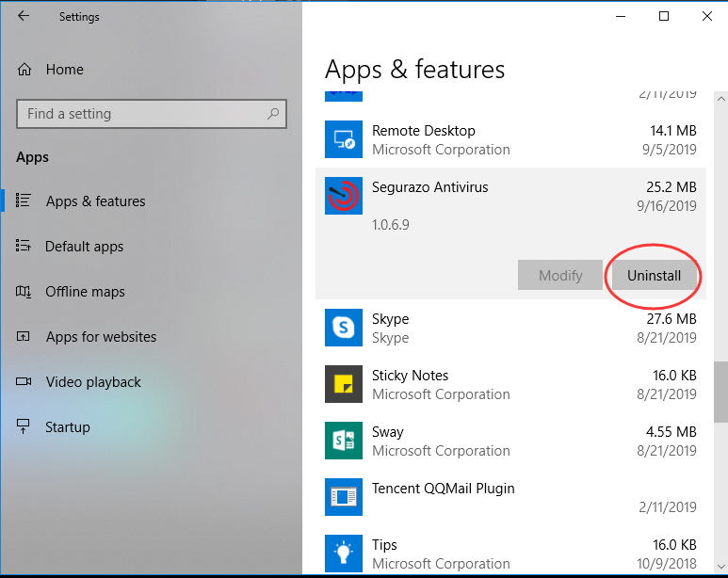
Task: Click the Sway app icon
Action: [344, 441]
